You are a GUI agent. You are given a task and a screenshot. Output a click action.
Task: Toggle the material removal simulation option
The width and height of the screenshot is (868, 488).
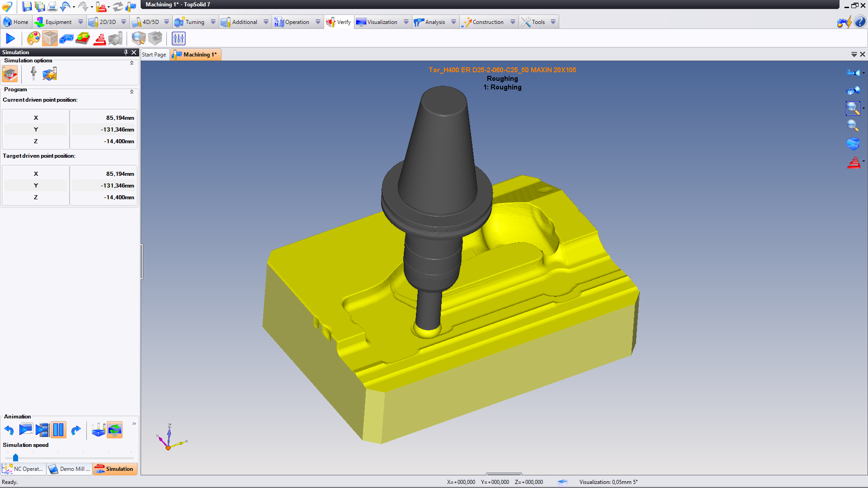pos(10,74)
